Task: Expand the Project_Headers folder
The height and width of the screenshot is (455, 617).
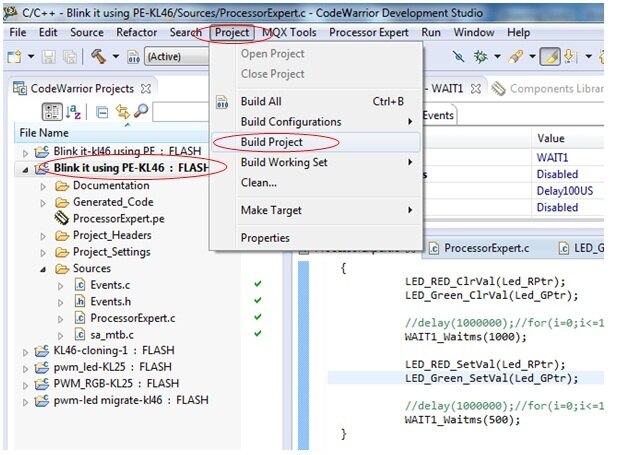Action: point(43,236)
